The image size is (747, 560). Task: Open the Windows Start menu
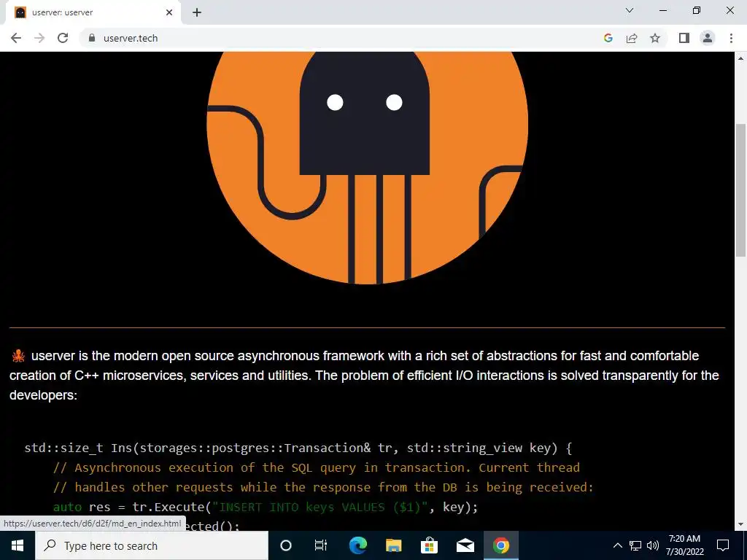18,545
